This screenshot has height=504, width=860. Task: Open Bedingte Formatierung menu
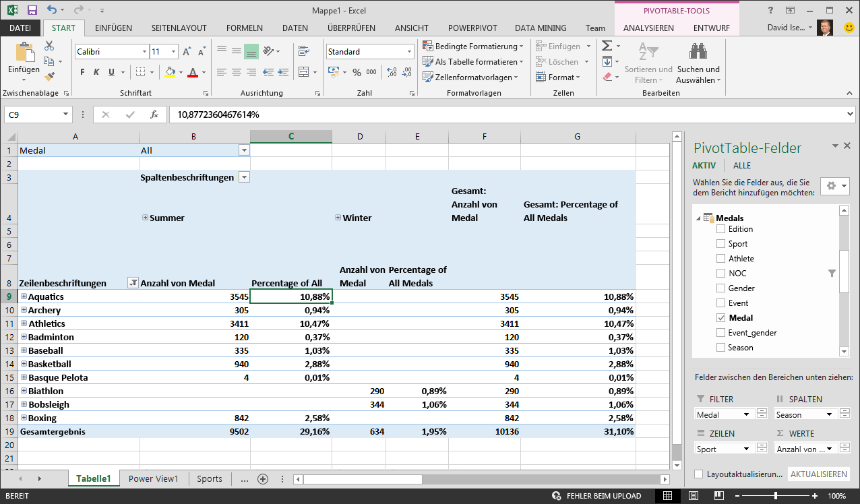[x=474, y=46]
